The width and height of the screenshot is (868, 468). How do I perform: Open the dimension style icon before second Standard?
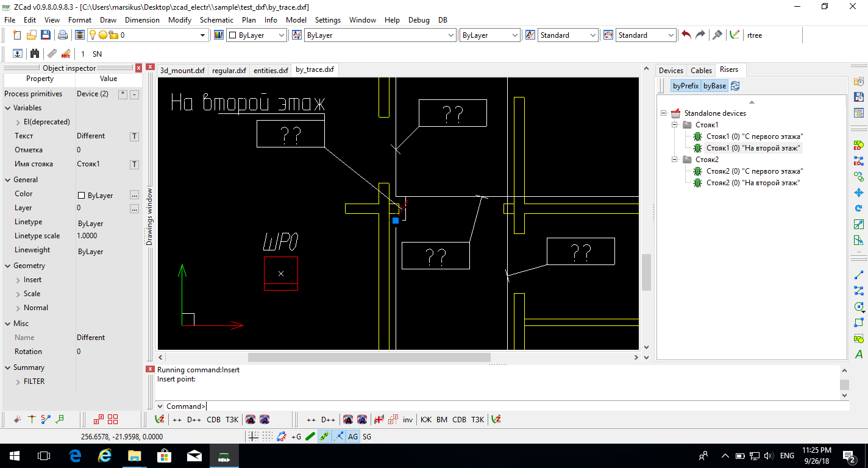[608, 35]
